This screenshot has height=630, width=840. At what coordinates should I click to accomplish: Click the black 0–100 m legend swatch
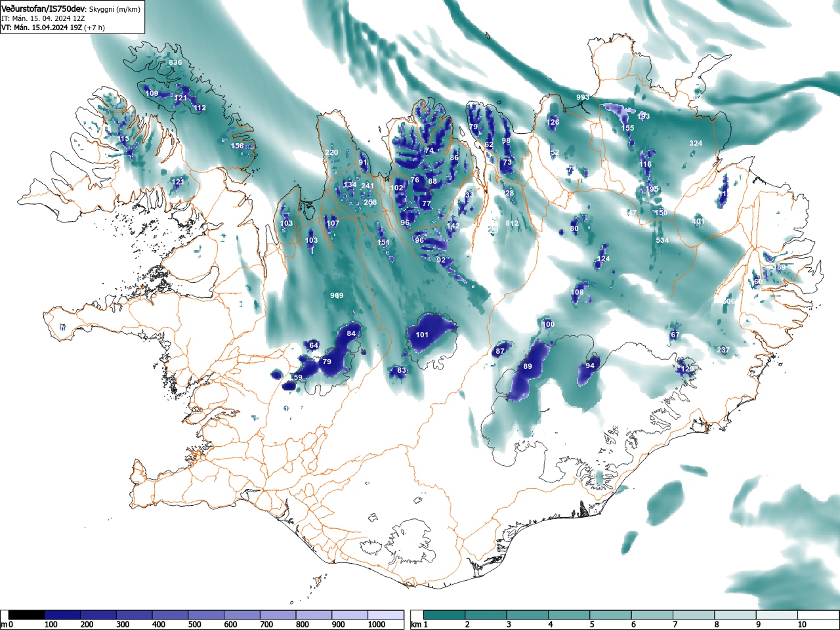coord(26,615)
